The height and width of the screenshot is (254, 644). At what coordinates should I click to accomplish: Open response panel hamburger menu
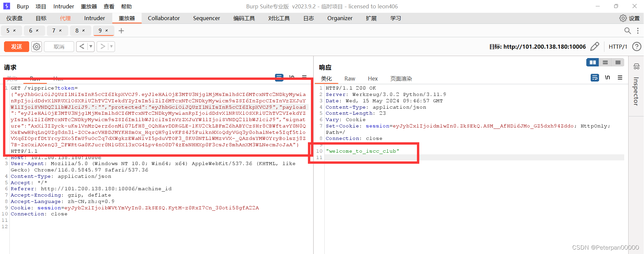coord(620,78)
